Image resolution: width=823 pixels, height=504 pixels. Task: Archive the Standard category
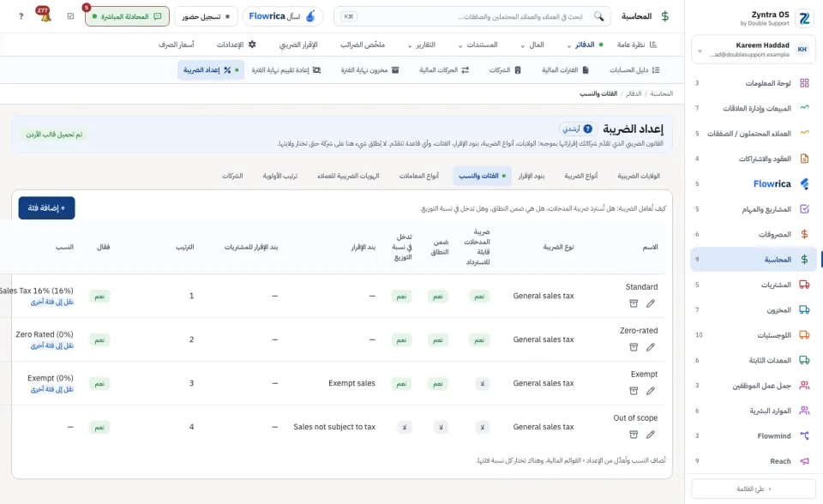click(634, 303)
